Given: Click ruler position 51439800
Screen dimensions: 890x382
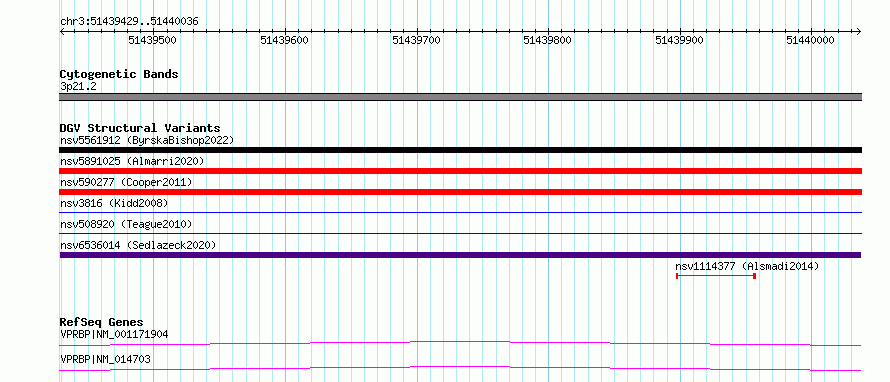Looking at the screenshot, I should (x=548, y=40).
